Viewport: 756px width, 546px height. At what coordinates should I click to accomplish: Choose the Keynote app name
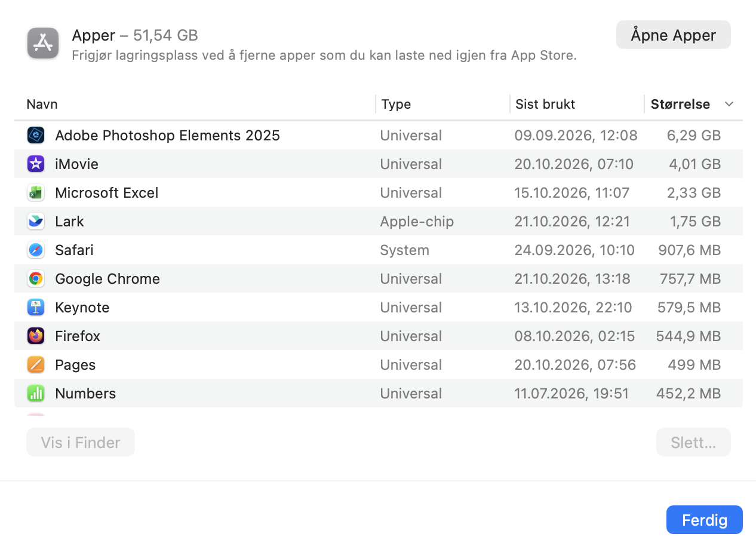[x=82, y=308]
